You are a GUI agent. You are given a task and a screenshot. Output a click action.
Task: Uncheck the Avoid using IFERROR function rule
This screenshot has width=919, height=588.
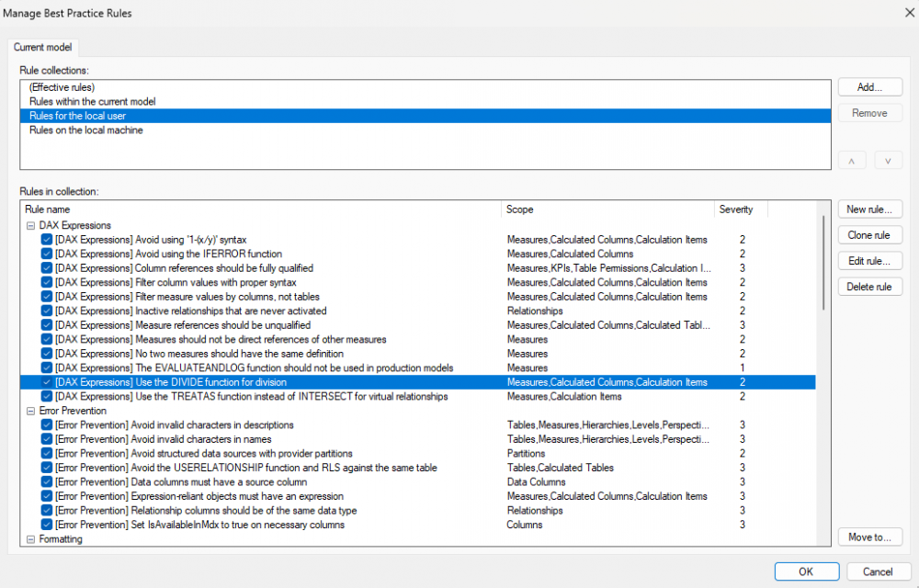47,254
